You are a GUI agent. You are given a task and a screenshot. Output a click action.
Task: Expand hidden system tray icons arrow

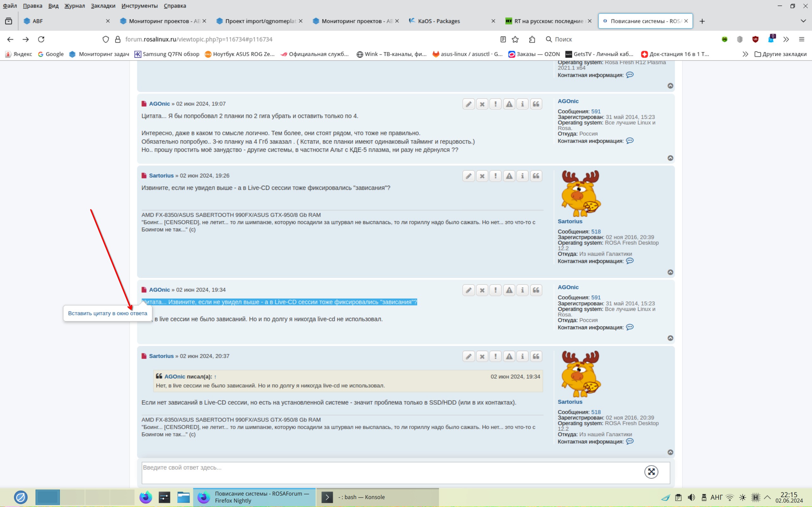(767, 497)
